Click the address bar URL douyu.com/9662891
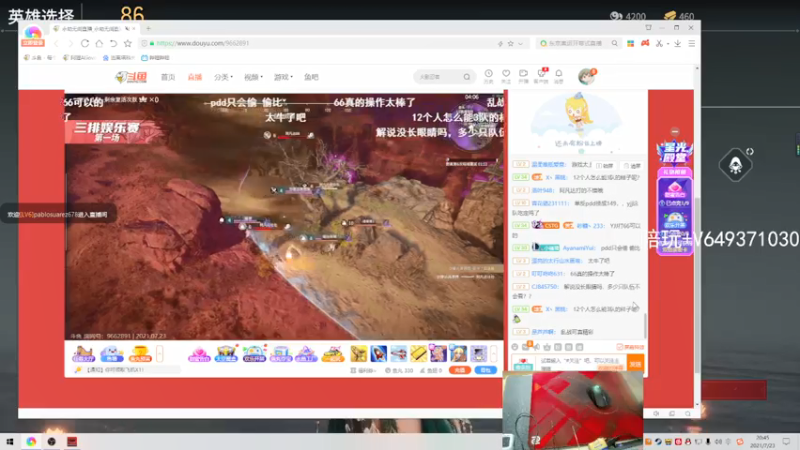This screenshot has width=800, height=450. tap(203, 43)
